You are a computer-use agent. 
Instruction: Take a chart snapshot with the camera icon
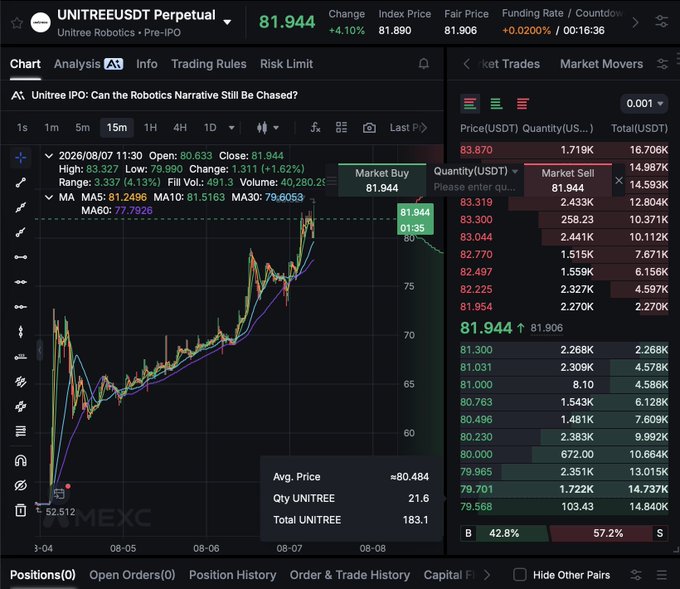[x=369, y=128]
